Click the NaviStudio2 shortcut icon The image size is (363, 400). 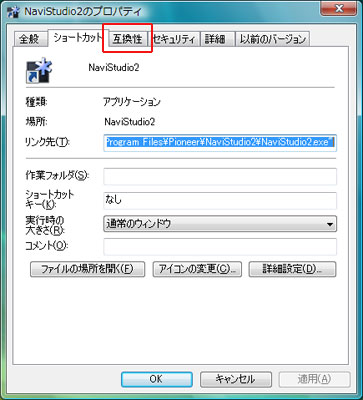click(x=39, y=70)
